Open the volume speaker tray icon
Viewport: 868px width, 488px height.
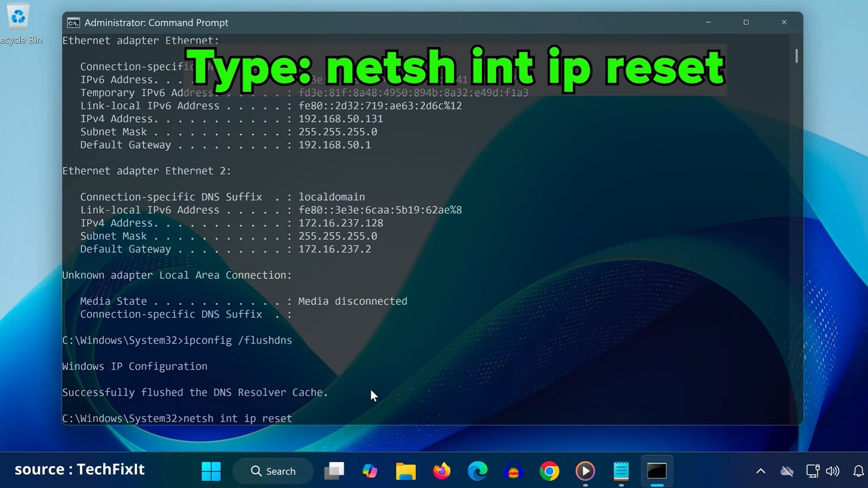tap(833, 471)
